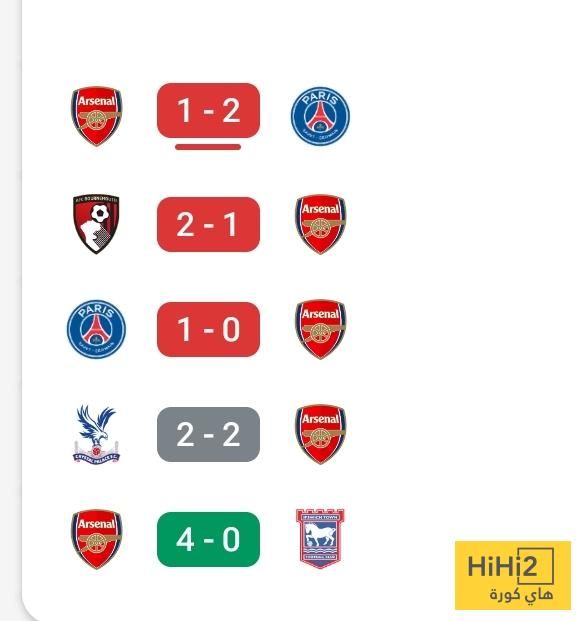Select the Bournemouth club crest
The image size is (582, 621).
(96, 224)
